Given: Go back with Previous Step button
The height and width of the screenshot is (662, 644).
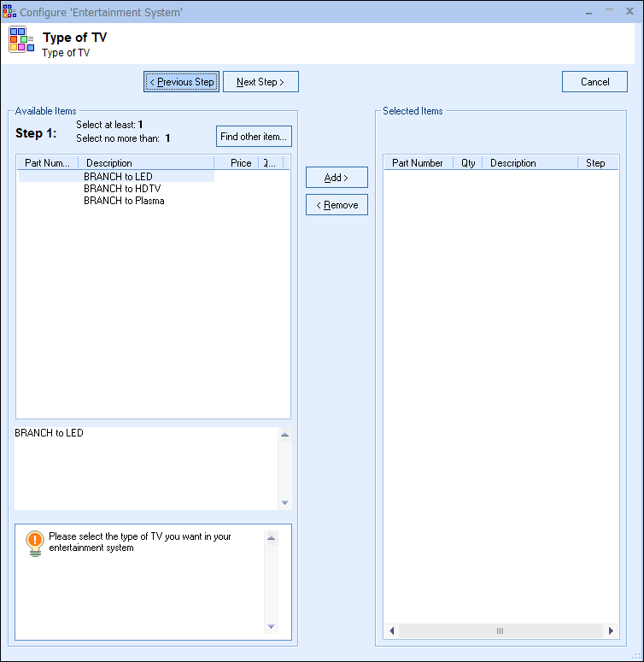Looking at the screenshot, I should 181,82.
